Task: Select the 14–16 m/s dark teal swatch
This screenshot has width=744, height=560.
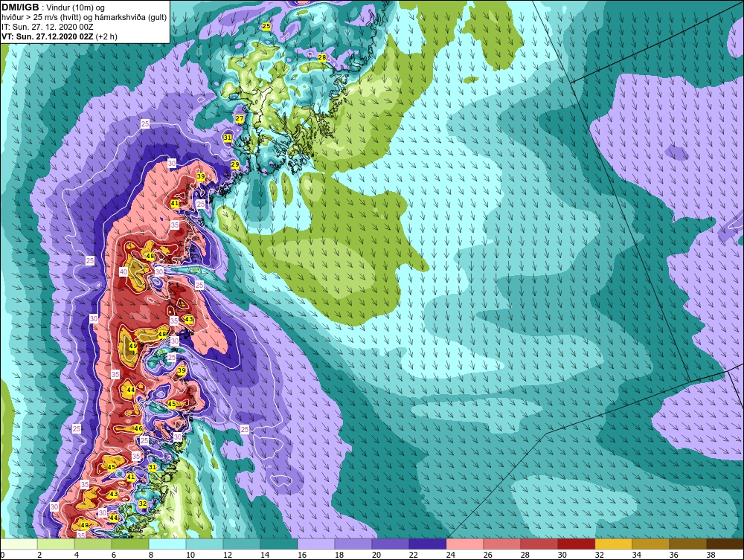Action: click(279, 544)
